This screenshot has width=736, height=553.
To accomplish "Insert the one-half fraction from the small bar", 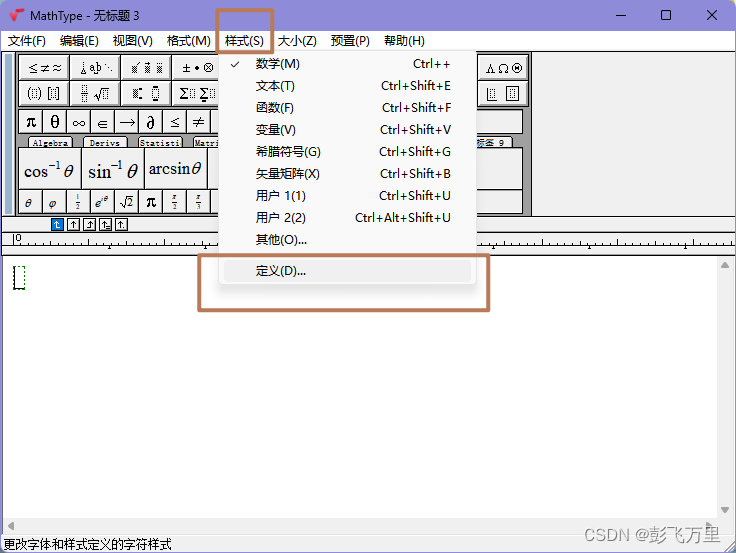I will coord(78,202).
